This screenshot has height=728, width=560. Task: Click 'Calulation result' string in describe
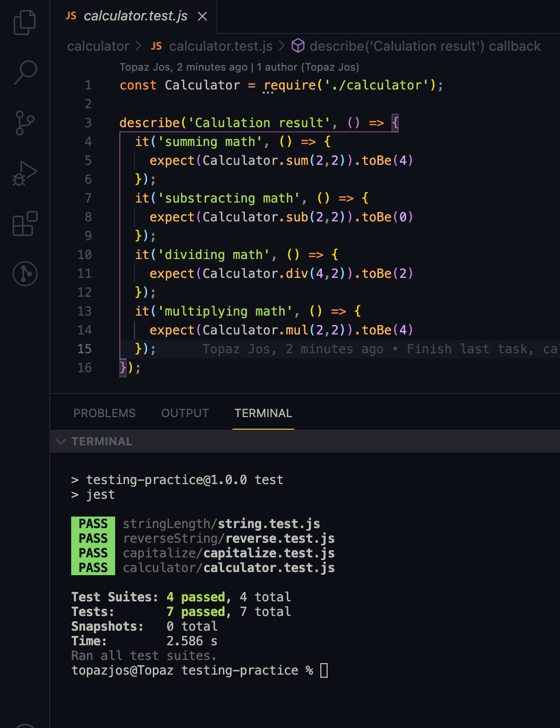pos(259,123)
